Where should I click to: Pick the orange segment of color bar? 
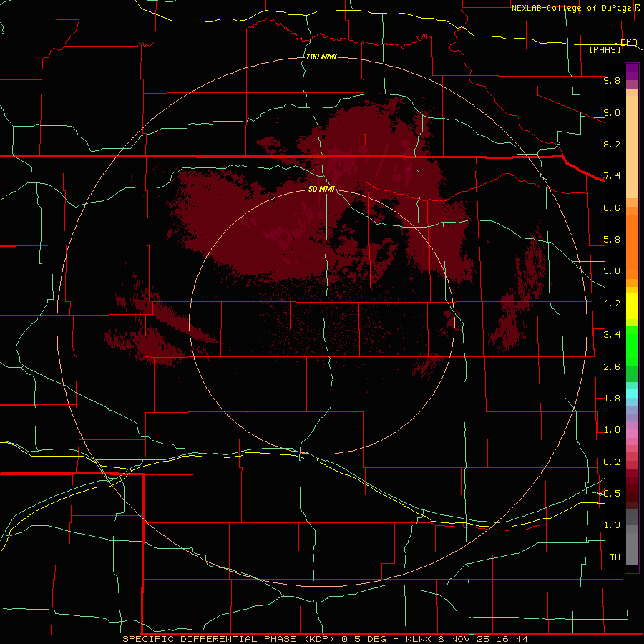pyautogui.click(x=632, y=246)
